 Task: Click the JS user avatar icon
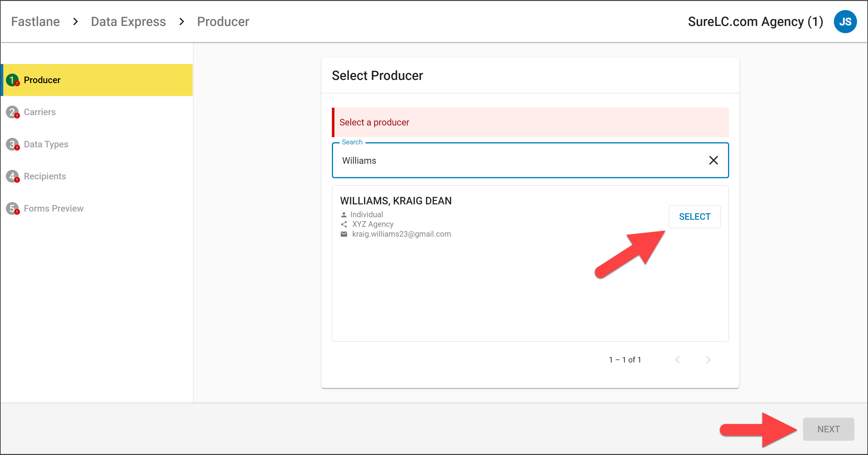pos(845,22)
